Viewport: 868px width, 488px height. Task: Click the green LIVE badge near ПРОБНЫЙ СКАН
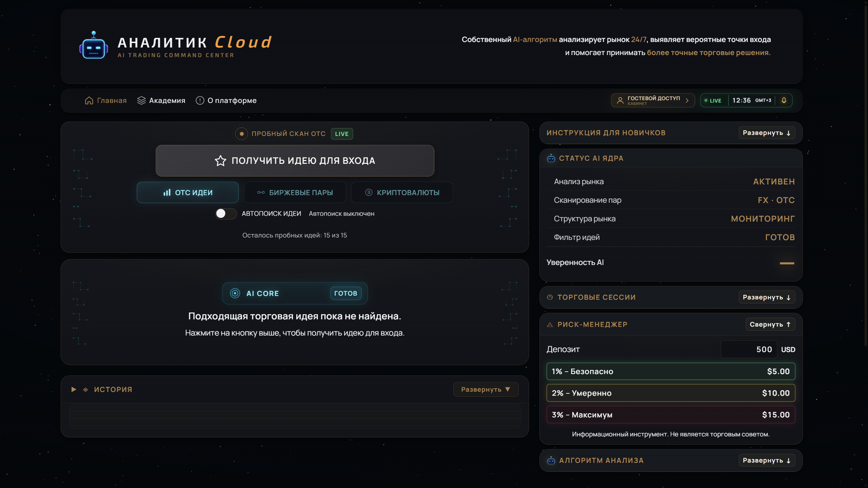[x=342, y=134]
